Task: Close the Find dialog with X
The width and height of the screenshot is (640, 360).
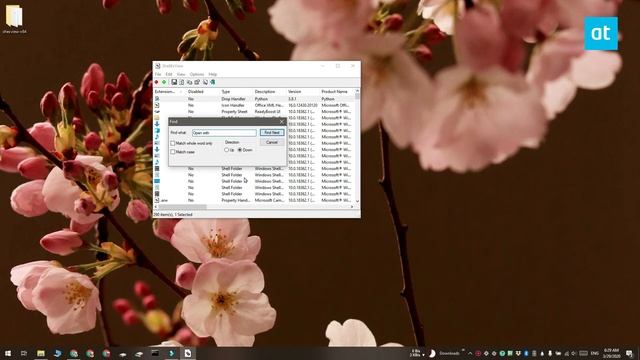Action: click(282, 122)
